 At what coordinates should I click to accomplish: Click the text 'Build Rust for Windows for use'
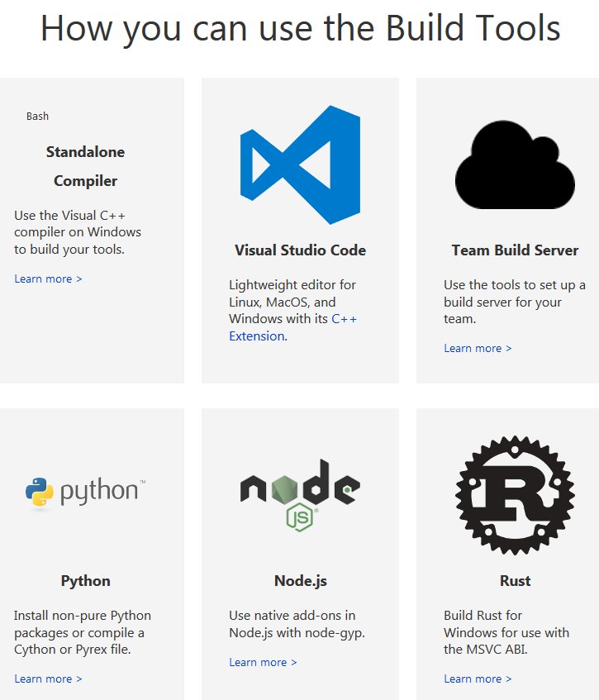coord(506,624)
